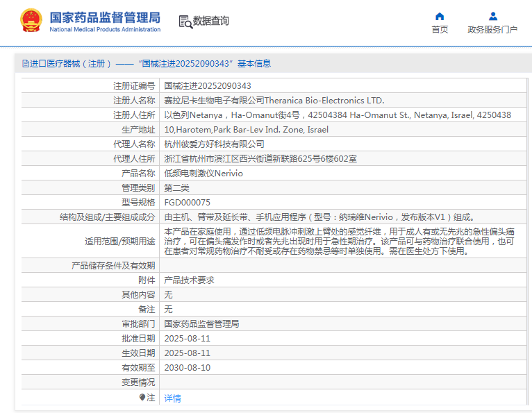532x413 pixels.
Task: Click the expiry date 2030-08-10
Action: (x=187, y=368)
